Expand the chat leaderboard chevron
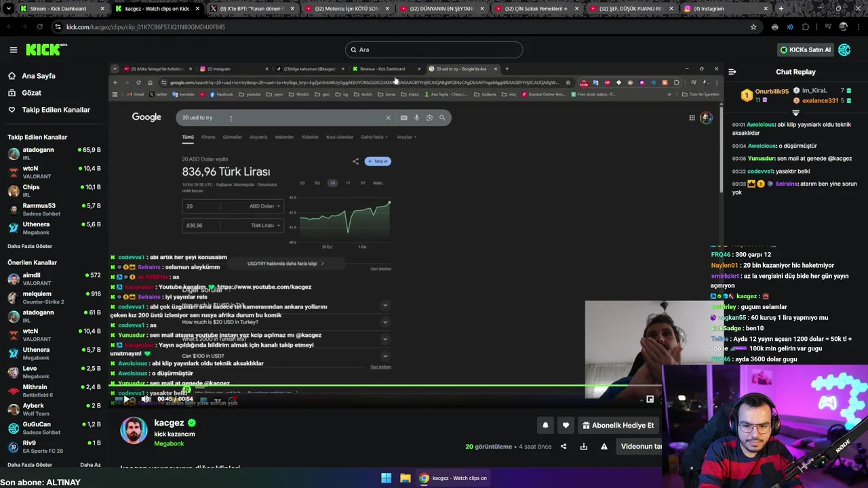Image resolution: width=868 pixels, height=488 pixels. [x=796, y=113]
